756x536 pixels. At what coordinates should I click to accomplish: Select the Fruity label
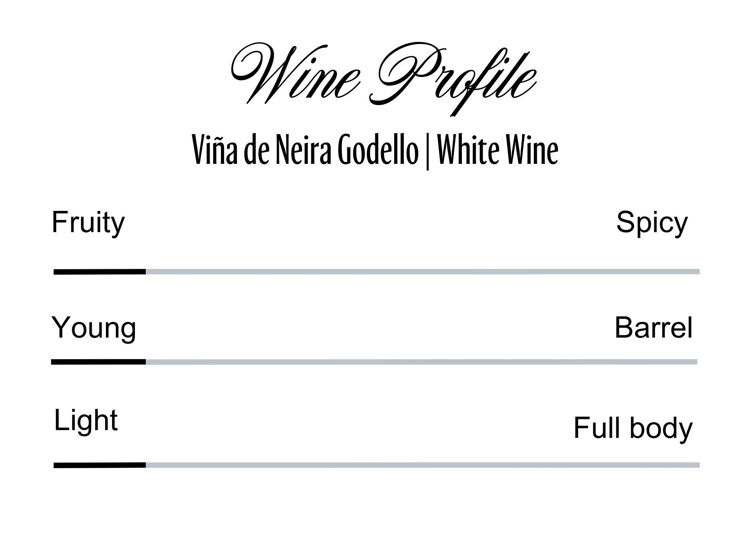point(88,223)
